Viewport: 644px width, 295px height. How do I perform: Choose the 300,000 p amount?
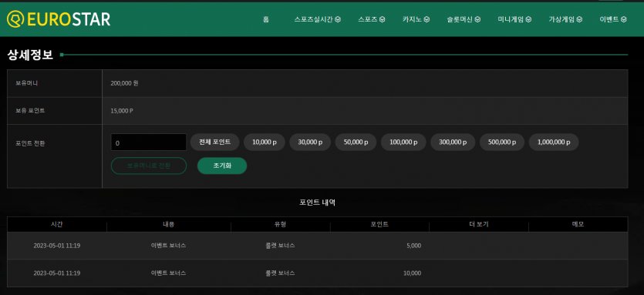pyautogui.click(x=453, y=142)
